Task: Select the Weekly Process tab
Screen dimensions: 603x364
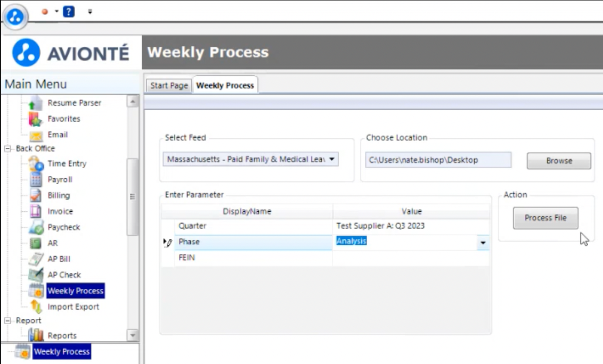Action: point(225,85)
